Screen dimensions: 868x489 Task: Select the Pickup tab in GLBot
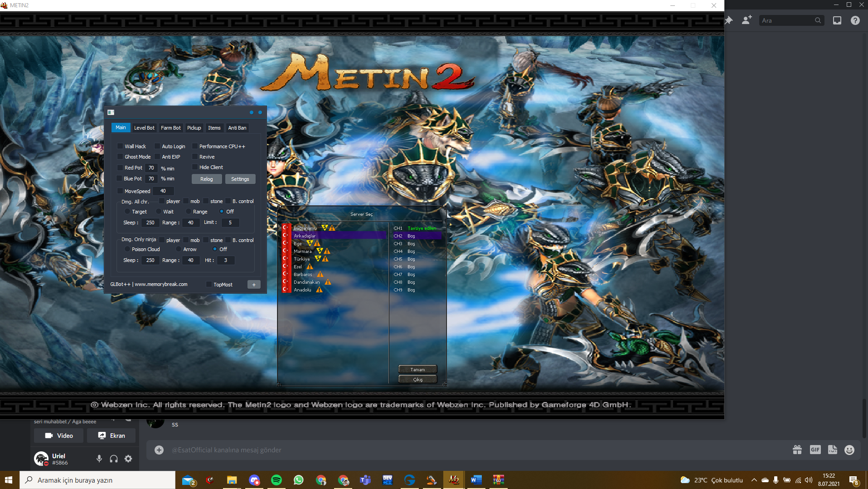click(x=194, y=128)
